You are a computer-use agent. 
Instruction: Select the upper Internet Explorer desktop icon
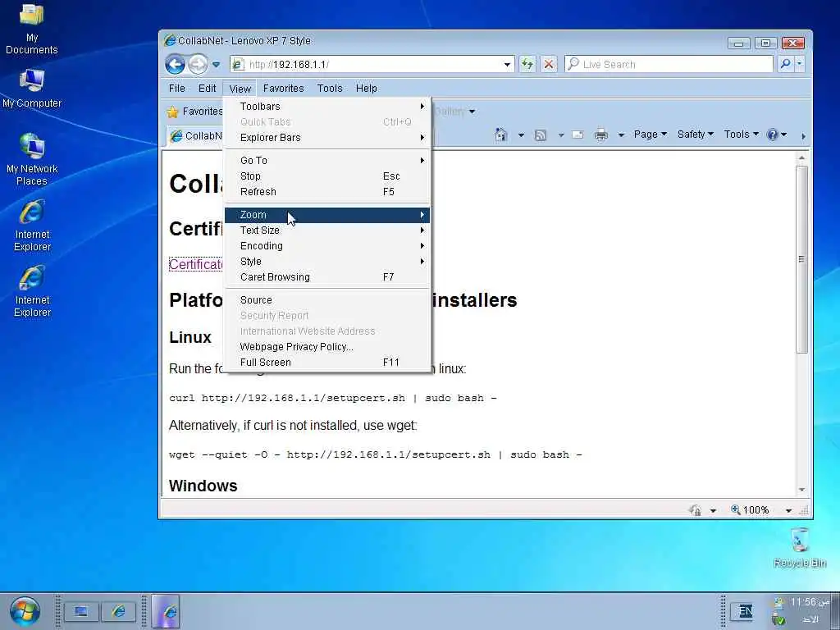click(32, 226)
